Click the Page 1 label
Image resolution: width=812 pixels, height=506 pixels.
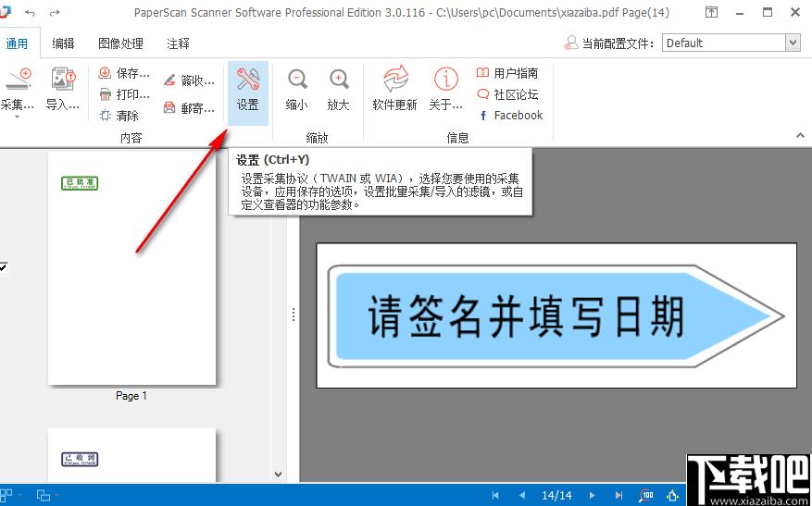point(131,396)
